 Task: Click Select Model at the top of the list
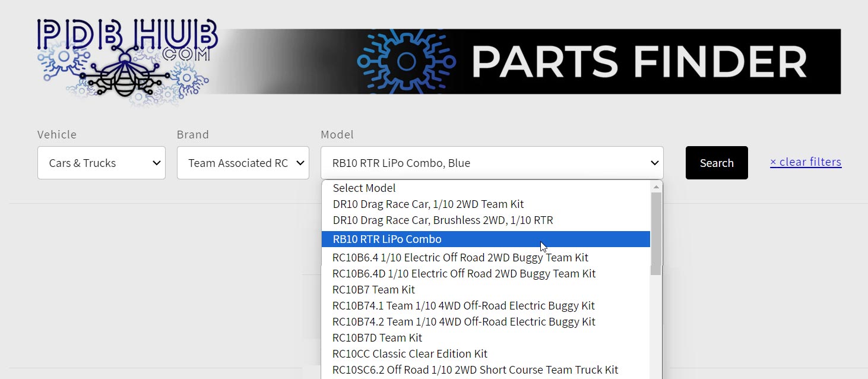point(364,188)
